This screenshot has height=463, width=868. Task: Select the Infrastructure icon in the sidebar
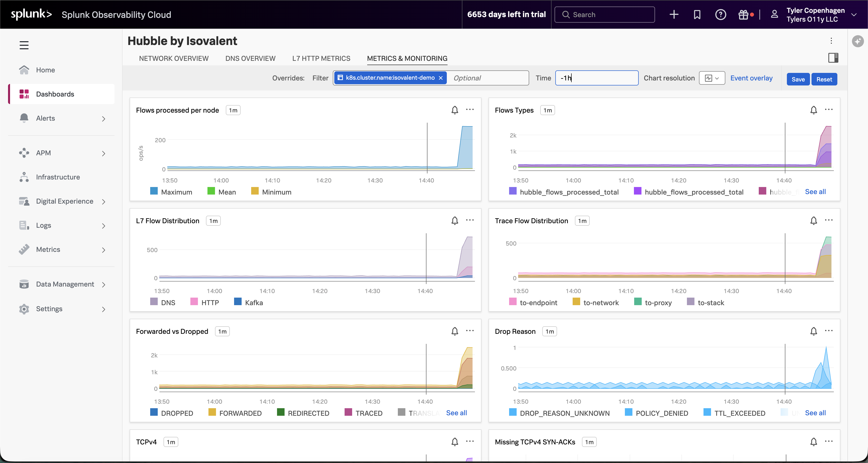pos(24,177)
